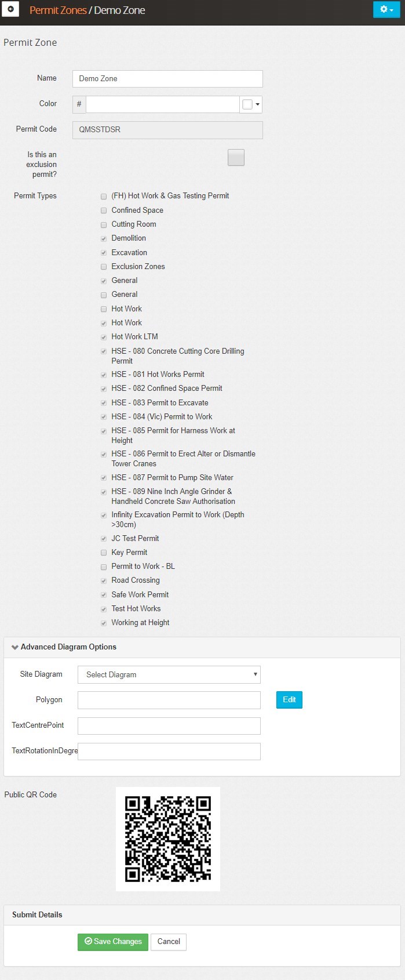Click the Edit polygon button

click(x=289, y=700)
